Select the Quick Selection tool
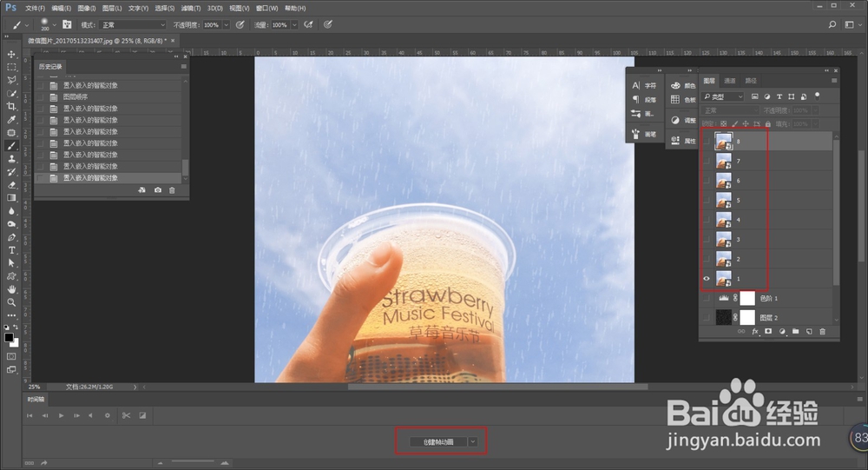Image resolution: width=868 pixels, height=470 pixels. pyautogui.click(x=11, y=93)
